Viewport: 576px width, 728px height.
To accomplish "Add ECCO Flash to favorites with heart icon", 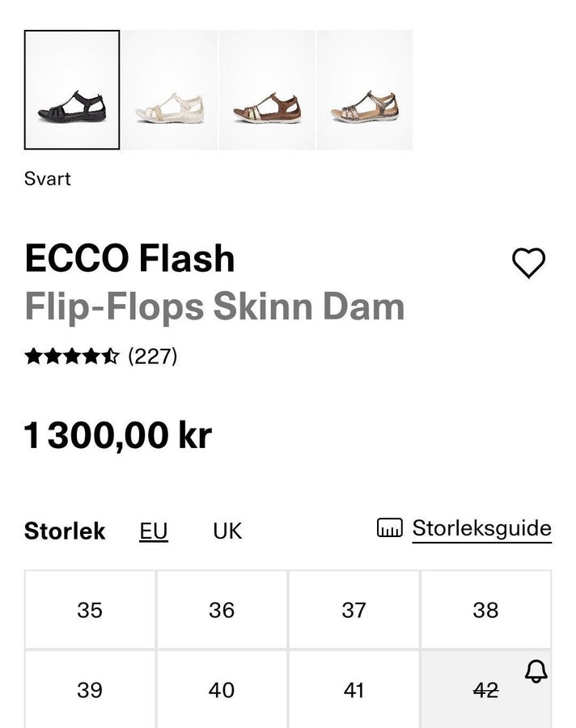I will 528,263.
